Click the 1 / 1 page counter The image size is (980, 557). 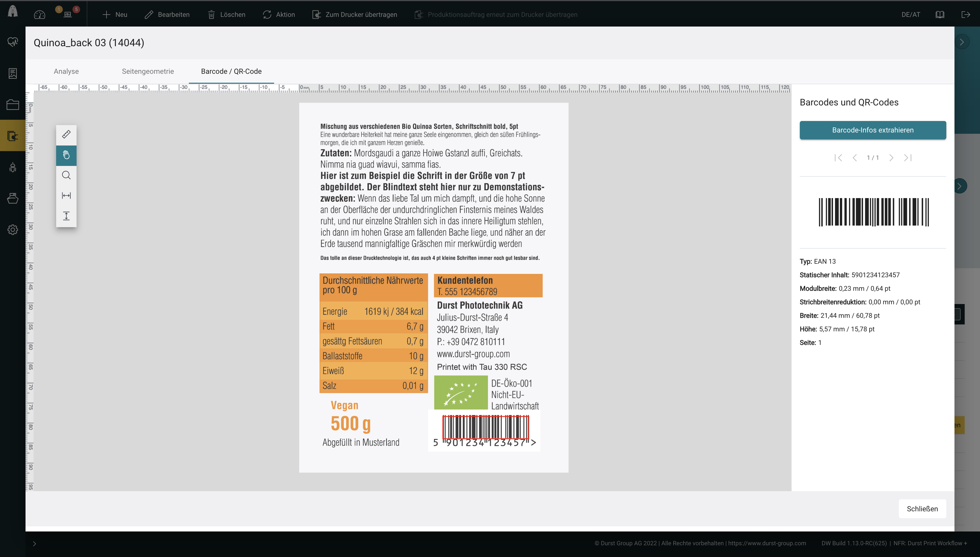(x=873, y=158)
